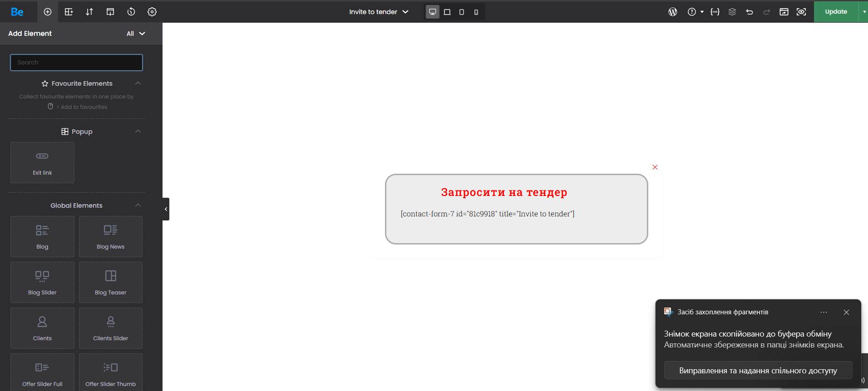This screenshot has width=868, height=391.
Task: Switch to tablet viewport mode
Action: coord(462,12)
